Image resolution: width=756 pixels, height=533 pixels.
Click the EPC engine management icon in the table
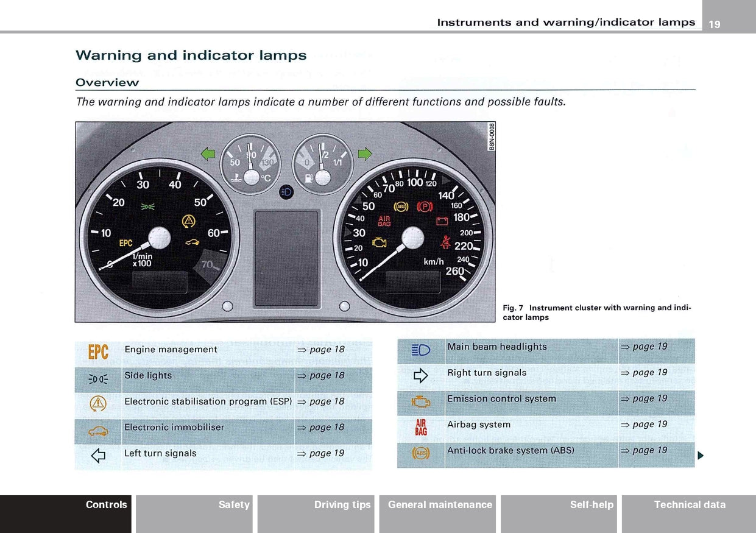(x=98, y=351)
